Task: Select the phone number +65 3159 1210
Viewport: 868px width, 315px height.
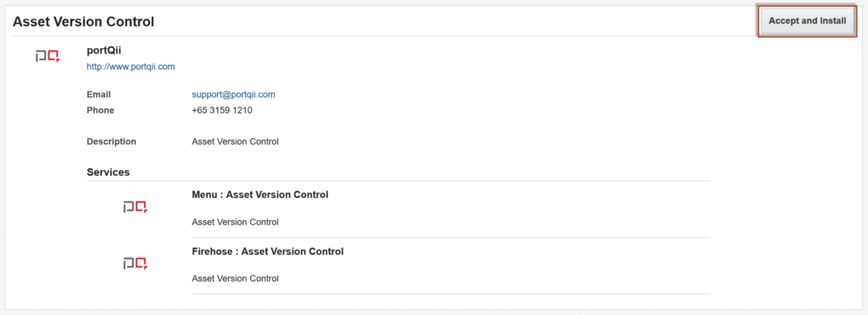Action: (x=222, y=110)
